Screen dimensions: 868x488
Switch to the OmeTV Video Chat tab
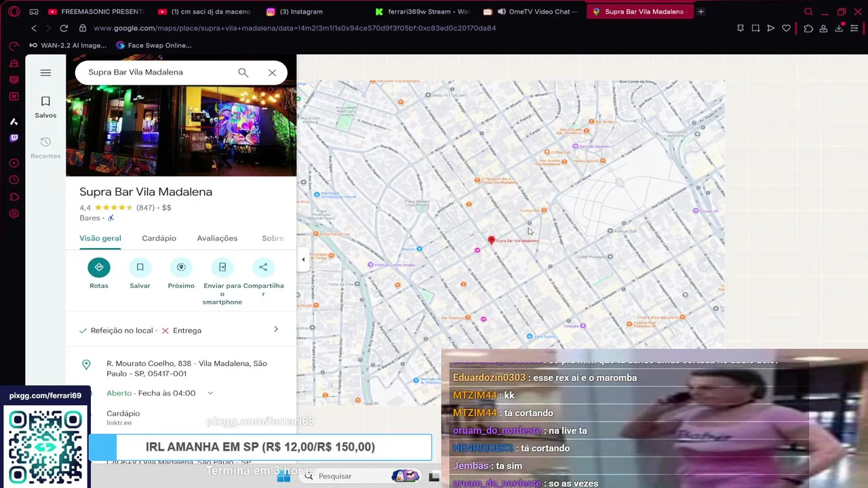pyautogui.click(x=531, y=12)
